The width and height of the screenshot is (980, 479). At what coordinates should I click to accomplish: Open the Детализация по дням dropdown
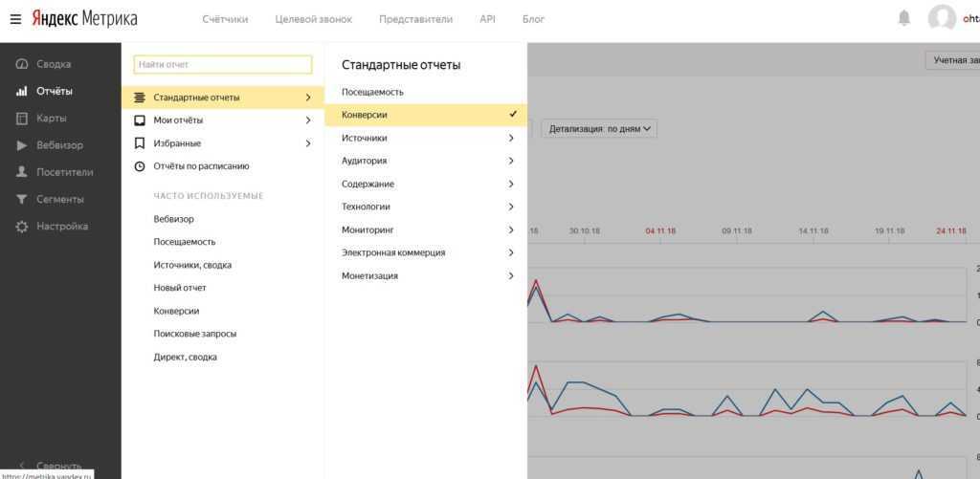point(599,128)
